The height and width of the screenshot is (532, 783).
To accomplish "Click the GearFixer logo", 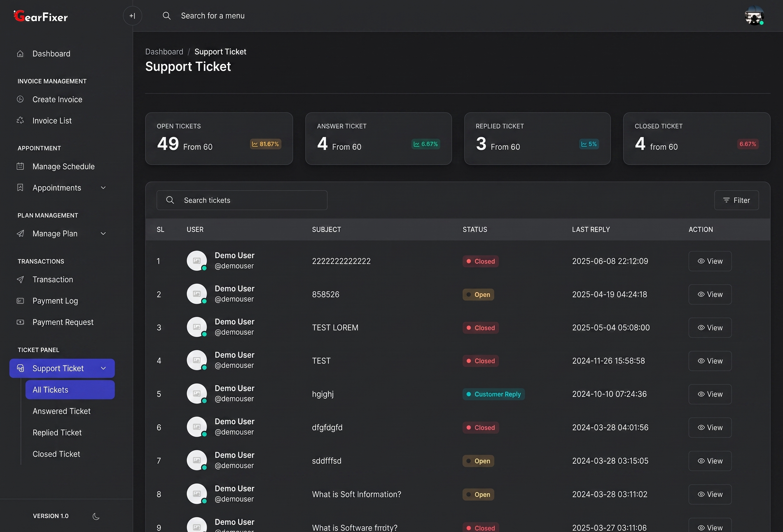I will [x=41, y=16].
